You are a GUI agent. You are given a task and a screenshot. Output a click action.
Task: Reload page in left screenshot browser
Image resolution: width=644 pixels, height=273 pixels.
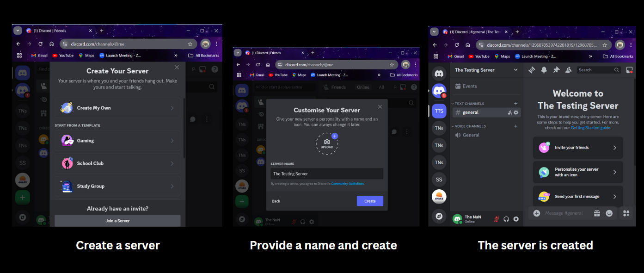tap(40, 44)
